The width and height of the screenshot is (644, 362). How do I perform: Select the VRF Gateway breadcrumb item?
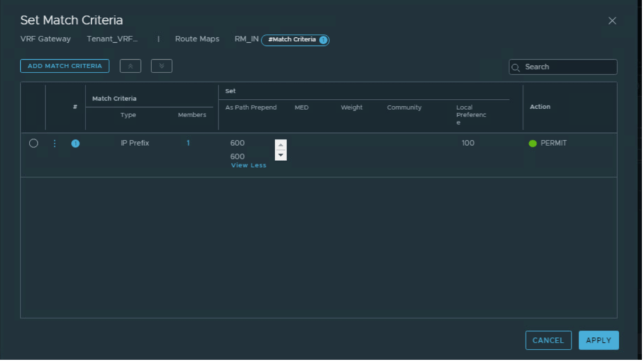point(45,39)
